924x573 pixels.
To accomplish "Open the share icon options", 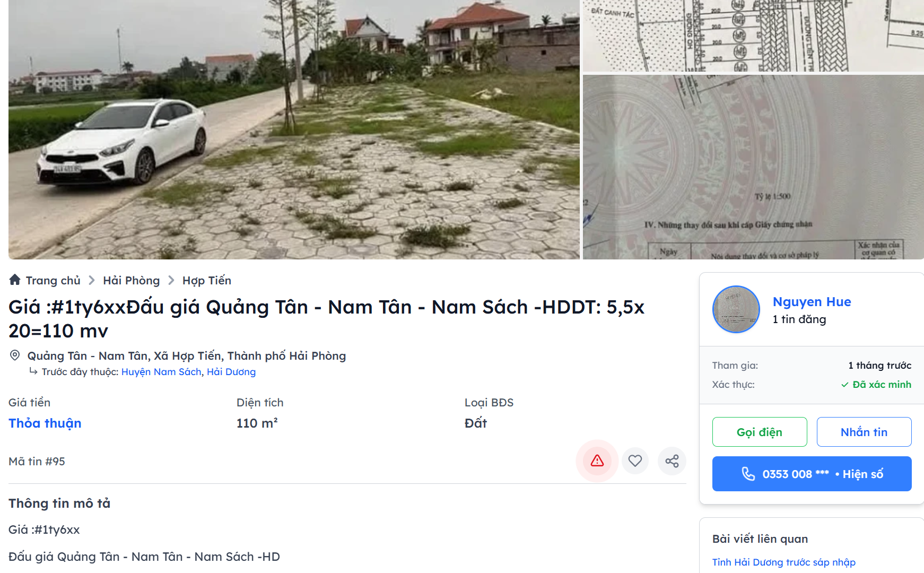I will point(672,461).
